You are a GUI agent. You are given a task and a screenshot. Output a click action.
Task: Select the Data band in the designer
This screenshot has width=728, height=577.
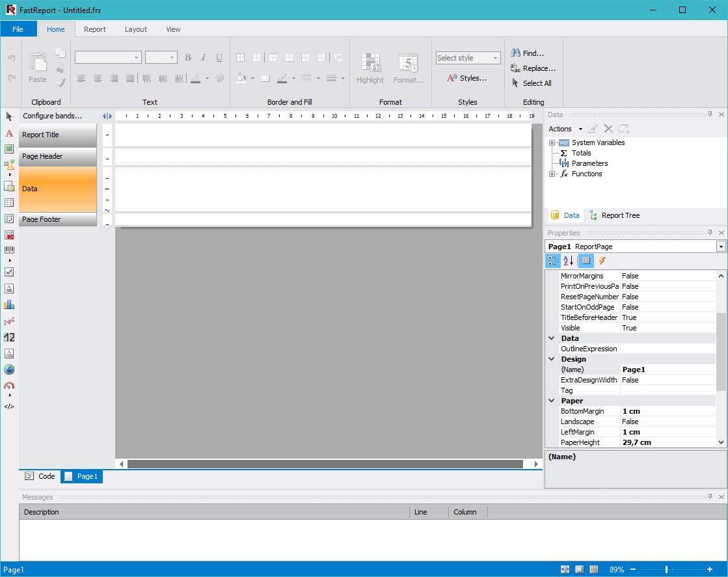pyautogui.click(x=57, y=189)
